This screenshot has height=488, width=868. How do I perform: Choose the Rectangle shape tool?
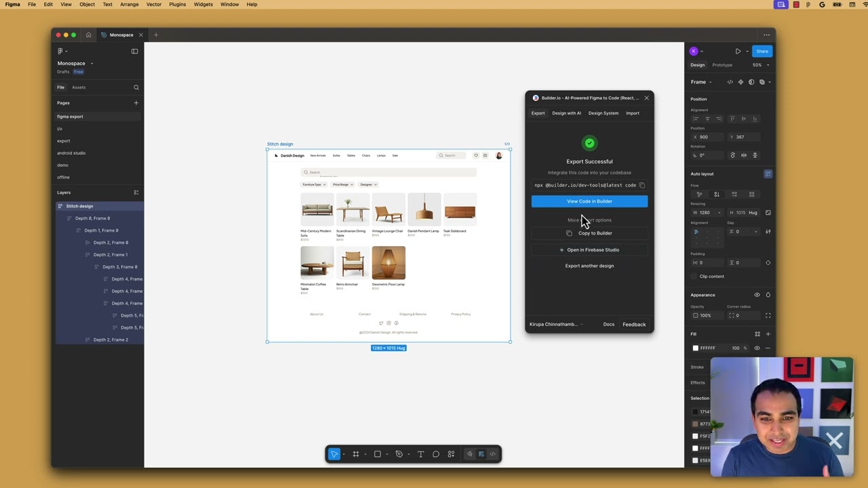(x=378, y=454)
